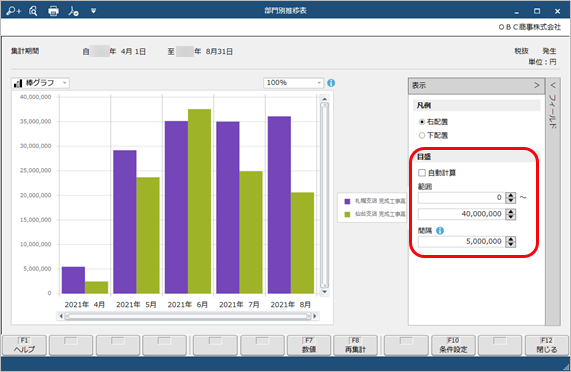
Task: Open the 100% zoom dropdown
Action: [293, 83]
